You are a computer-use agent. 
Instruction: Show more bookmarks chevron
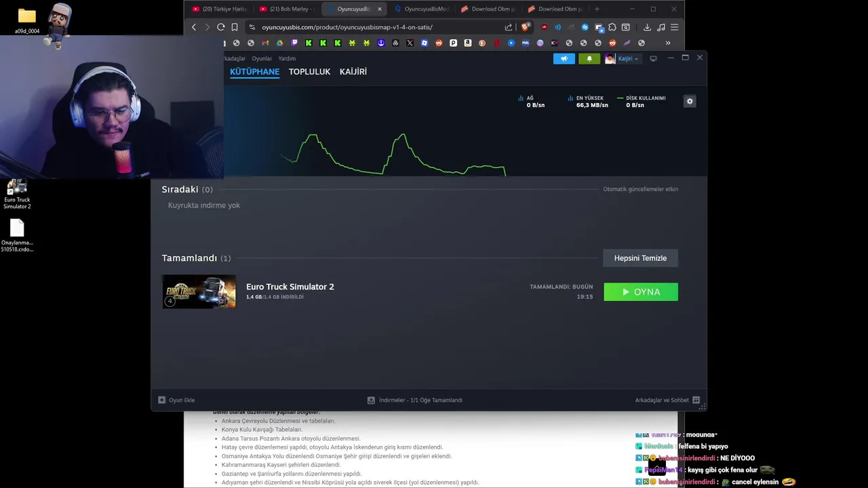[668, 43]
